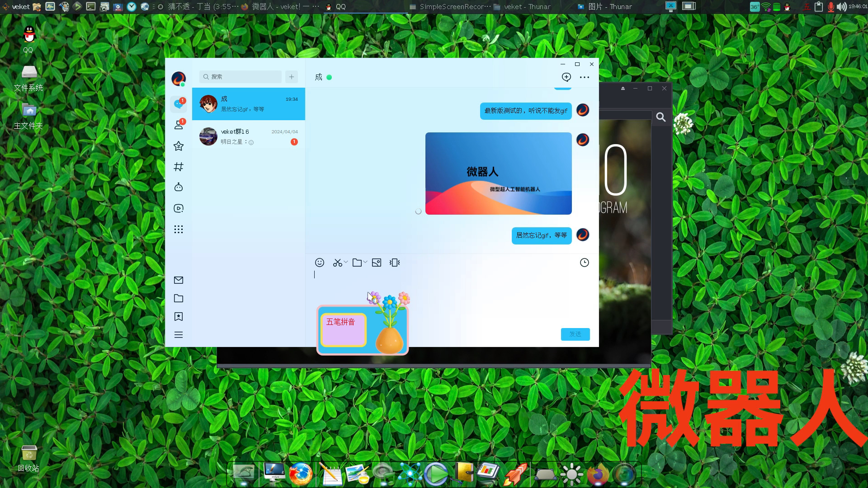Image resolution: width=868 pixels, height=488 pixels.
Task: Launch the media player play dock icon
Action: click(436, 474)
